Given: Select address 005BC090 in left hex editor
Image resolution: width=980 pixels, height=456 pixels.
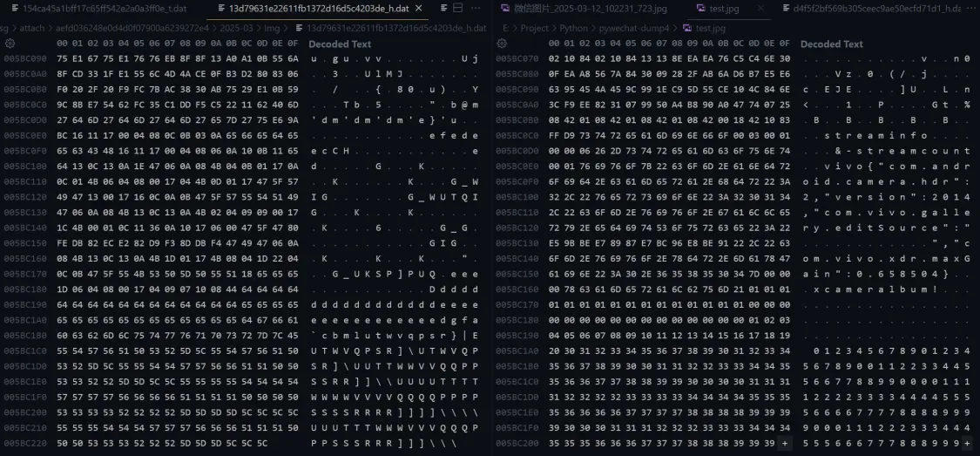Looking at the screenshot, I should tap(25, 58).
